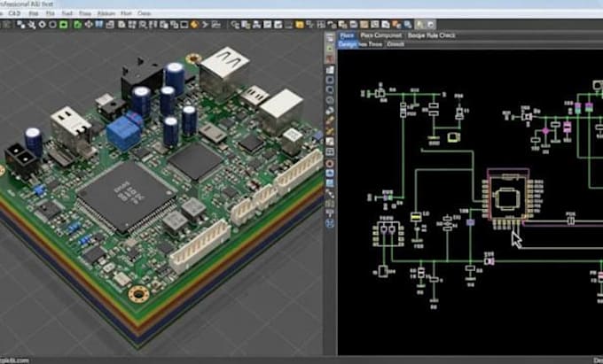The height and width of the screenshot is (364, 603).
Task: Select the blue relay component on 3D board
Action: coord(123,133)
